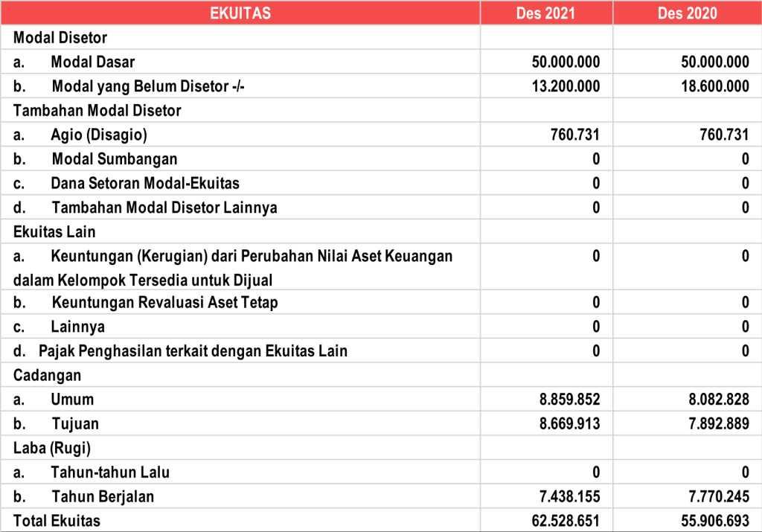Select the Modal Sumbangan row label
The height and width of the screenshot is (532, 762).
[114, 159]
